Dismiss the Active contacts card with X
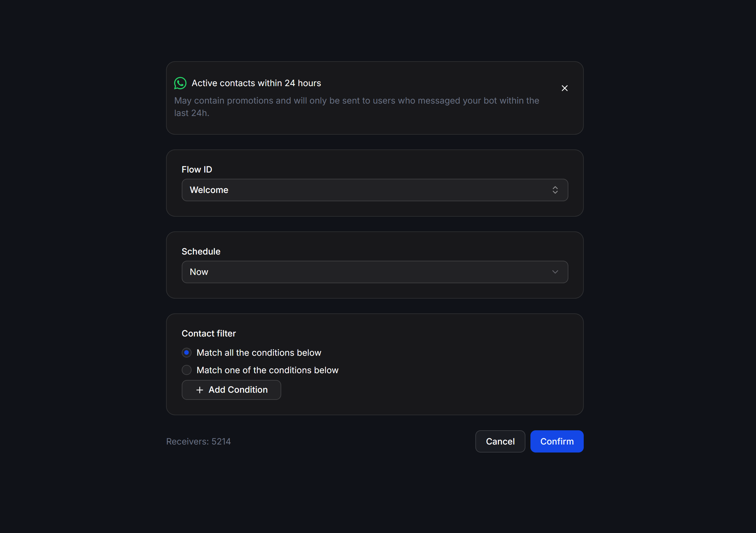The image size is (756, 533). point(564,88)
